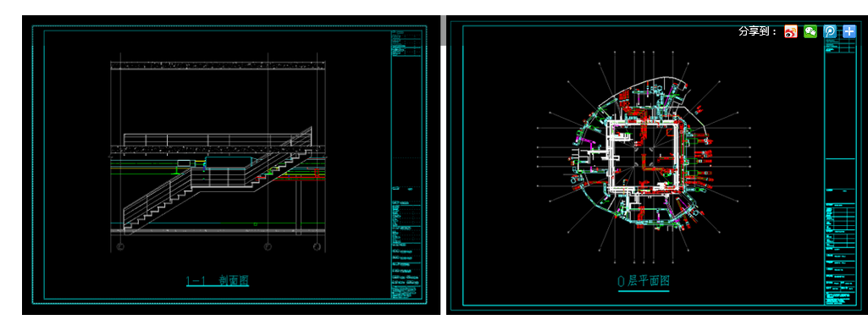
Task: Share to WeChat using green icon
Action: pos(810,31)
